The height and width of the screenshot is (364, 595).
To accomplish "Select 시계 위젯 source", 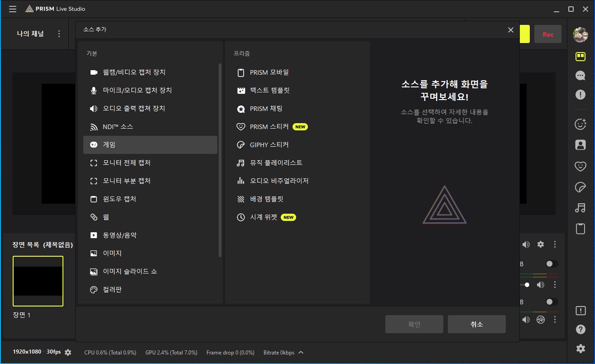I will [297, 217].
